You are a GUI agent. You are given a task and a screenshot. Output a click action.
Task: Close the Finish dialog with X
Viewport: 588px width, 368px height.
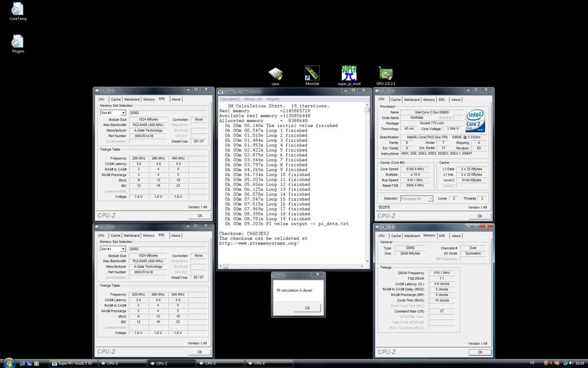pos(318,275)
